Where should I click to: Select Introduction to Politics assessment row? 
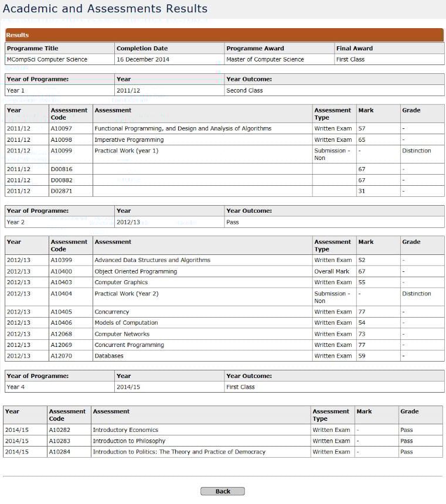179,452
